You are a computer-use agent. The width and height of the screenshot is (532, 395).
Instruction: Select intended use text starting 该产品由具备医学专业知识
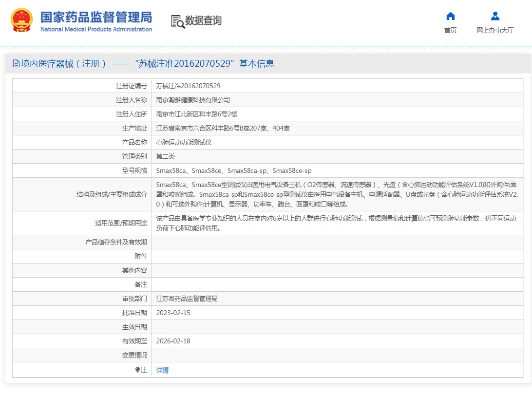[x=336, y=223]
